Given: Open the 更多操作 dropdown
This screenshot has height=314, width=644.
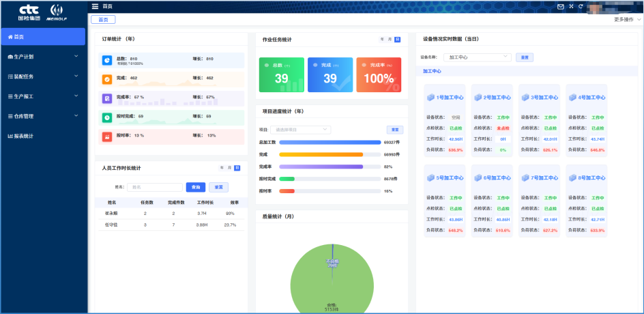Looking at the screenshot, I should point(627,19).
